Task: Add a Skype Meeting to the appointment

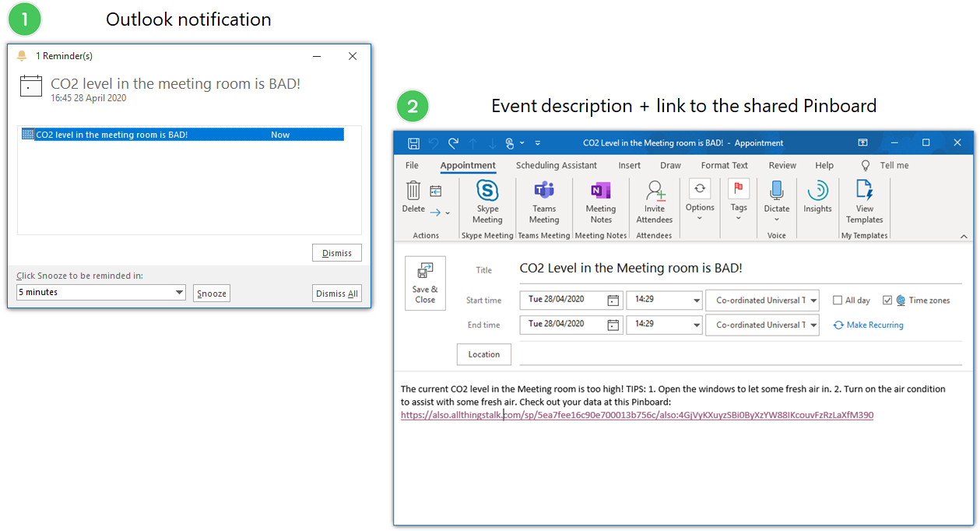Action: pos(487,202)
